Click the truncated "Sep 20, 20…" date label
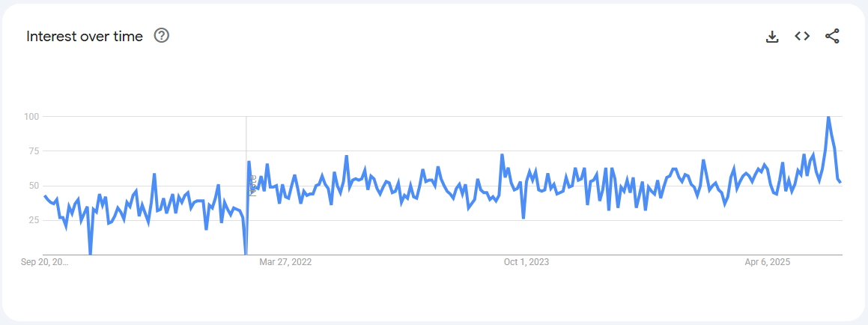Screen dimensions: 868x325 coord(44,262)
